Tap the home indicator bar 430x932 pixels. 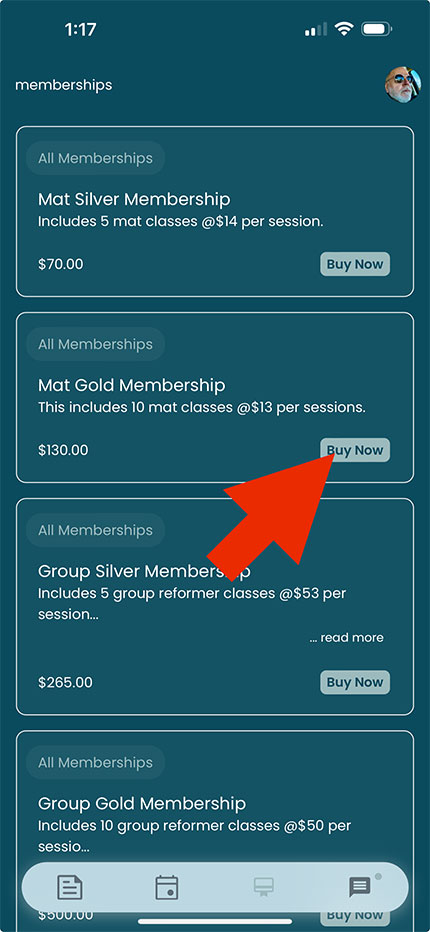tap(215, 922)
